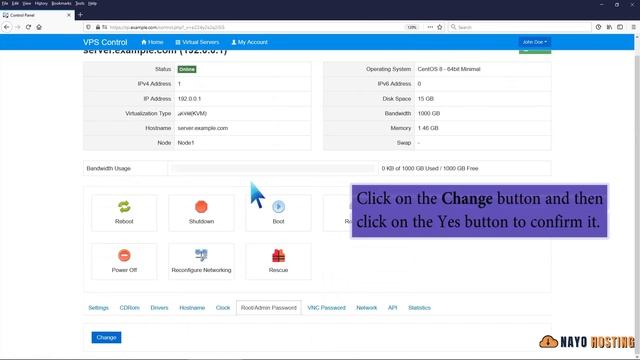The width and height of the screenshot is (640, 360).
Task: Open the Edit menu
Action: [x=15, y=3]
